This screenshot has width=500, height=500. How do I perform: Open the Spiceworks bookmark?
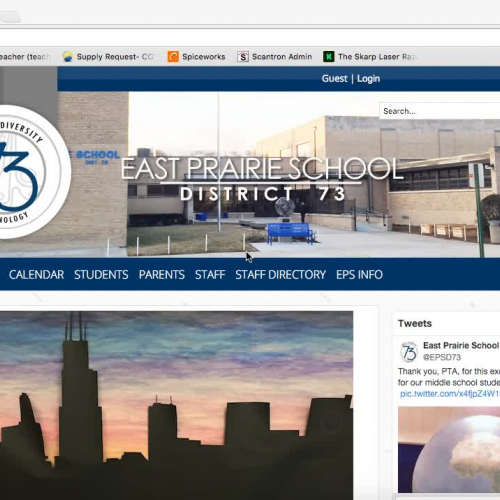196,57
